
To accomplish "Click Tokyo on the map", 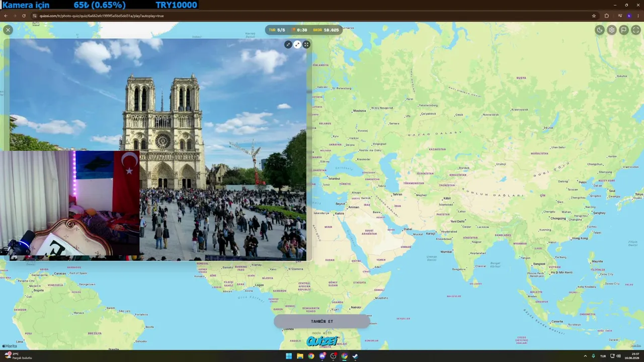I will pyautogui.click(x=639, y=194).
